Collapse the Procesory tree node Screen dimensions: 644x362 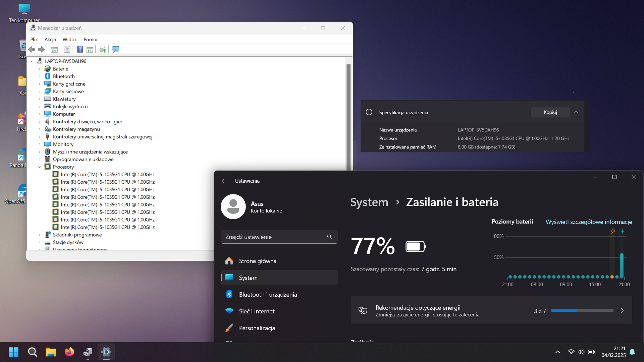(x=40, y=167)
